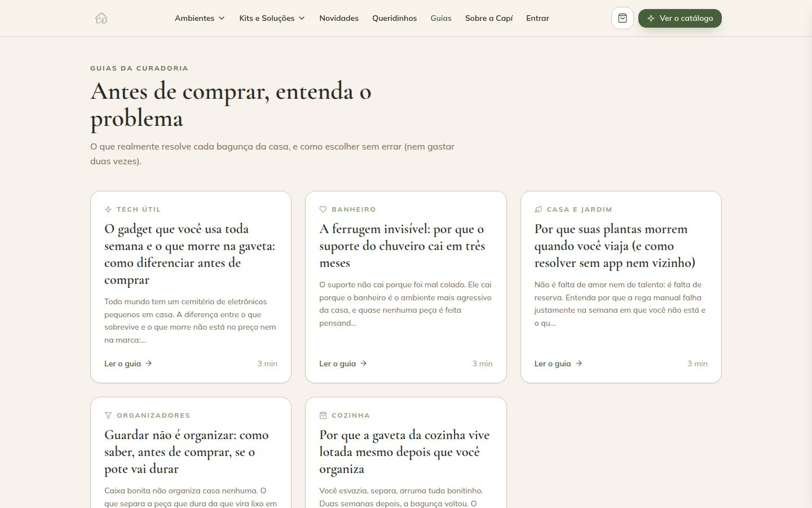Click '3 min' in the gadget card
The width and height of the screenshot is (812, 508).
click(267, 364)
